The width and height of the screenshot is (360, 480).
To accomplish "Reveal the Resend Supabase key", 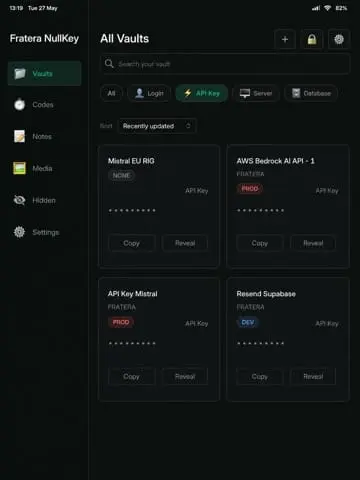I will [x=313, y=377].
